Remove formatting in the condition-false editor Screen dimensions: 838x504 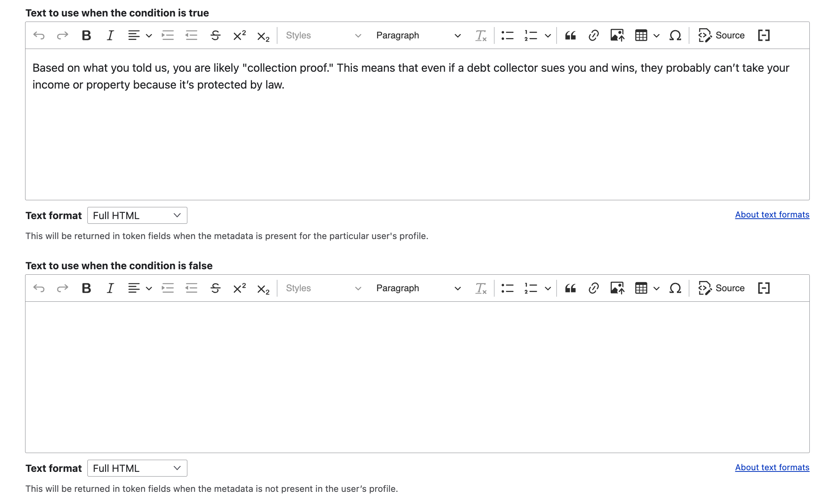click(x=481, y=288)
